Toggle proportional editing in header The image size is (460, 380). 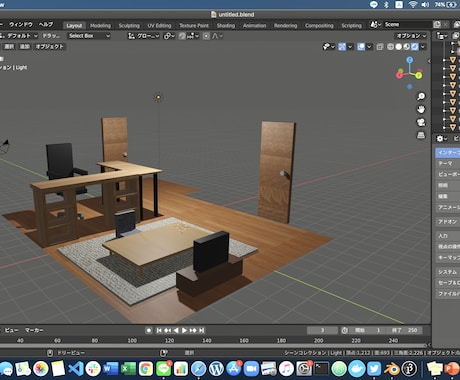coord(206,36)
